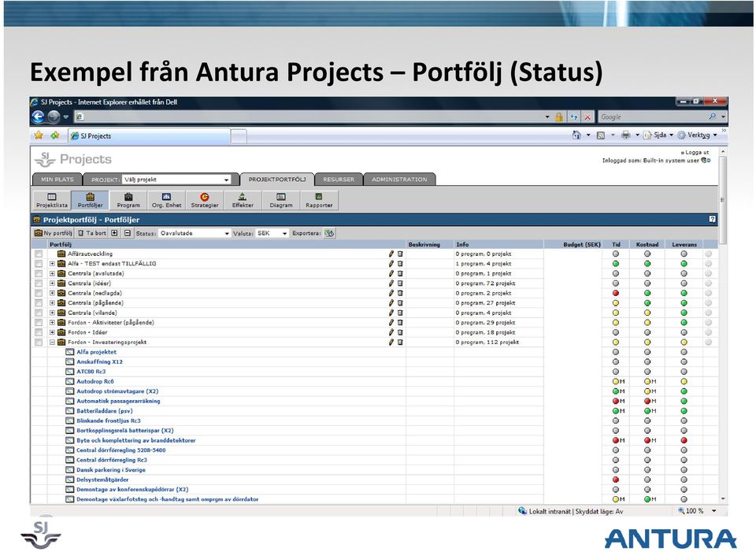Open the Välj projekt dropdown
Image resolution: width=756 pixels, height=552 pixels.
[x=176, y=180]
